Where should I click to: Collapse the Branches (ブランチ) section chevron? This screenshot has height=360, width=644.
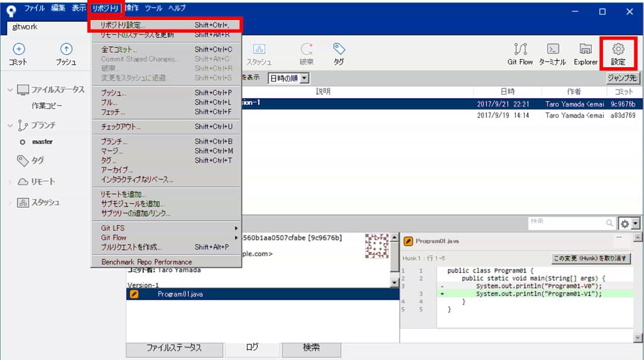pyautogui.click(x=10, y=125)
